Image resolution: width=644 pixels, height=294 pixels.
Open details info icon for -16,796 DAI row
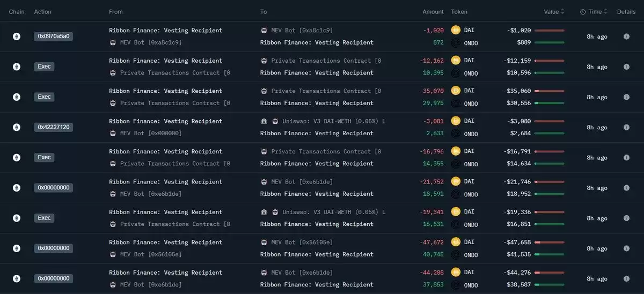point(626,158)
